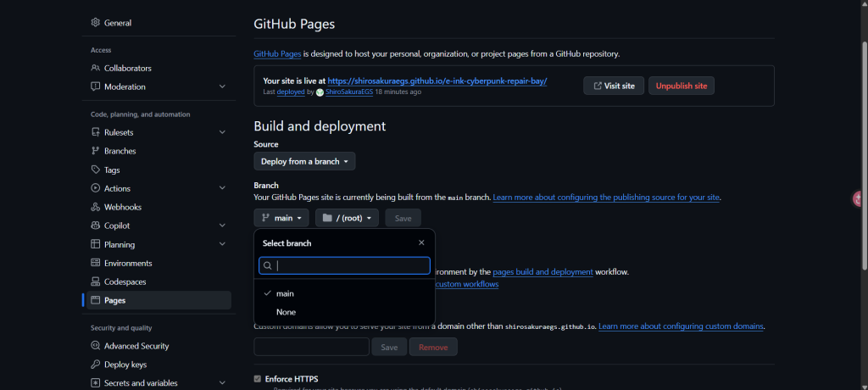868x390 pixels.
Task: Click the custom domain input field
Action: 311,347
